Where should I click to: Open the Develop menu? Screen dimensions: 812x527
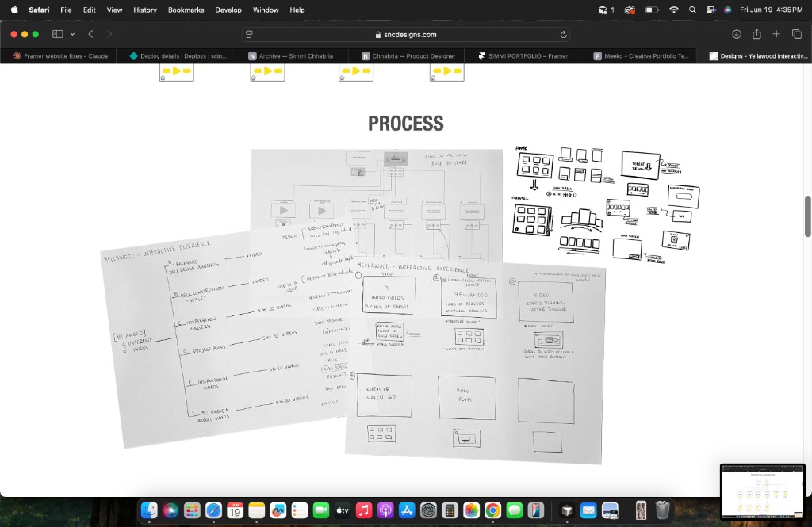(228, 10)
